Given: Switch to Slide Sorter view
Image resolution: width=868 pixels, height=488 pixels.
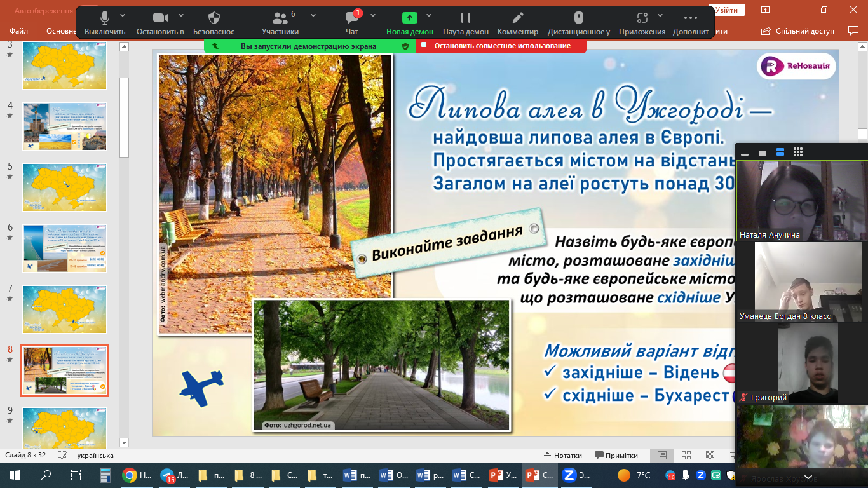Looking at the screenshot, I should pos(686,455).
